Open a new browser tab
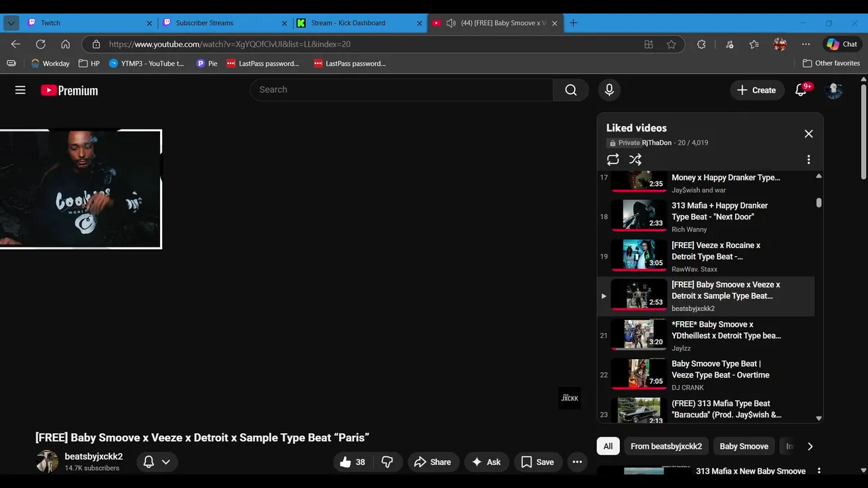The height and width of the screenshot is (488, 868). 573,23
